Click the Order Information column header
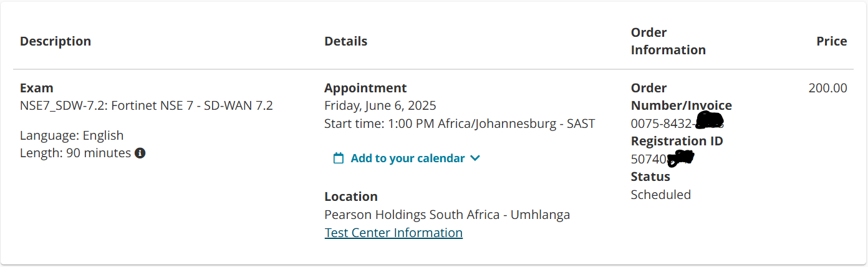This screenshot has width=868, height=267. [668, 41]
